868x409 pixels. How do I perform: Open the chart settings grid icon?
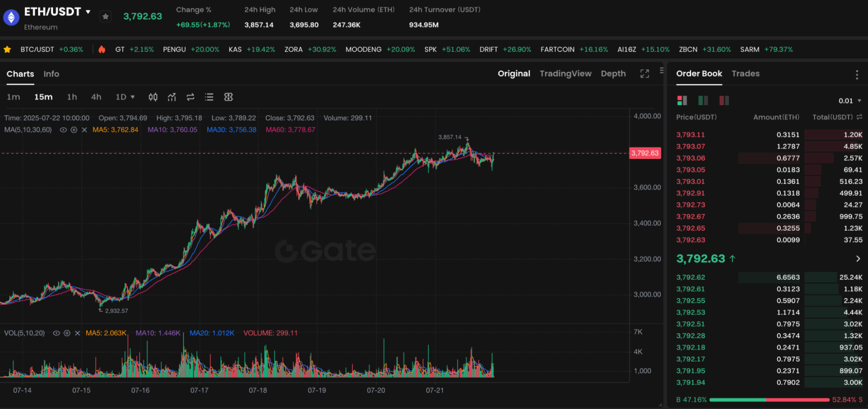click(x=228, y=97)
